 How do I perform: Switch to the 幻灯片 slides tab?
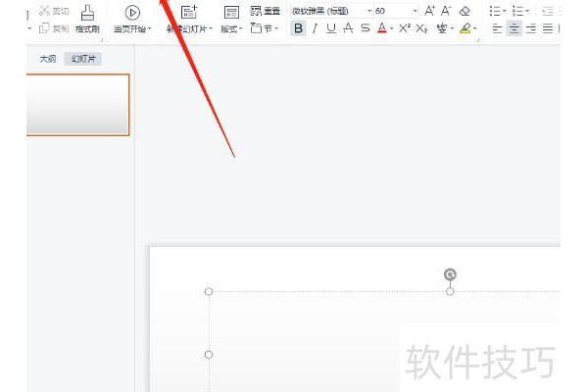click(83, 59)
